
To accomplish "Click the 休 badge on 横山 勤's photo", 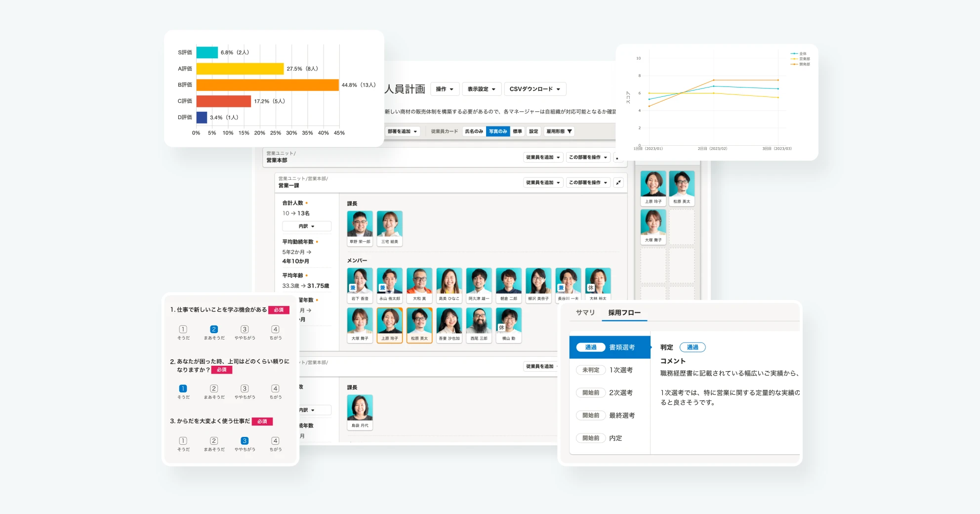I will point(501,328).
